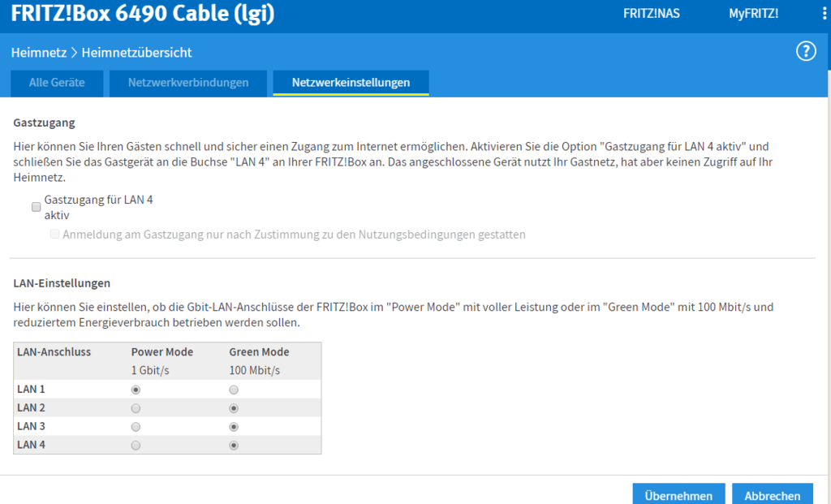Choose Green Mode for LAN 4
This screenshot has width=831, height=504.
point(234,445)
